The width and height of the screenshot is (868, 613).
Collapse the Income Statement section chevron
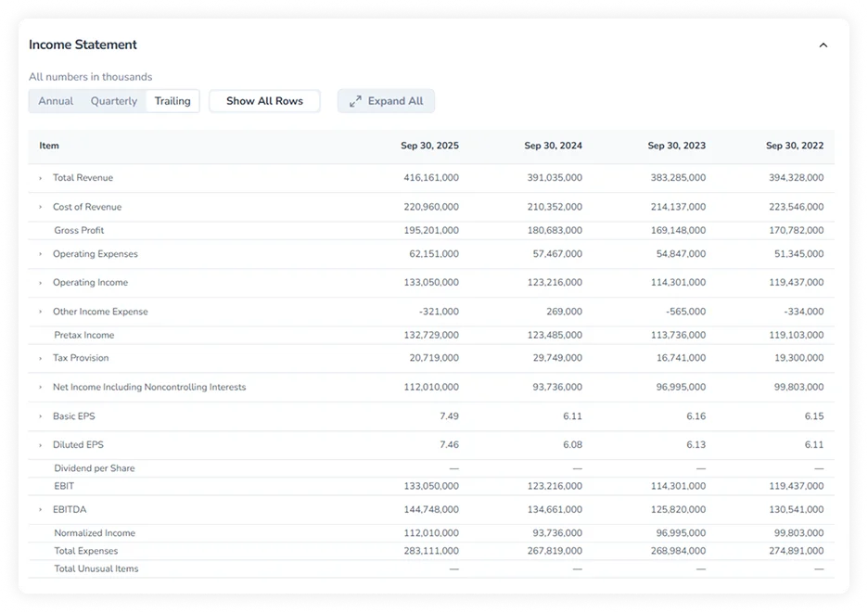(x=823, y=45)
